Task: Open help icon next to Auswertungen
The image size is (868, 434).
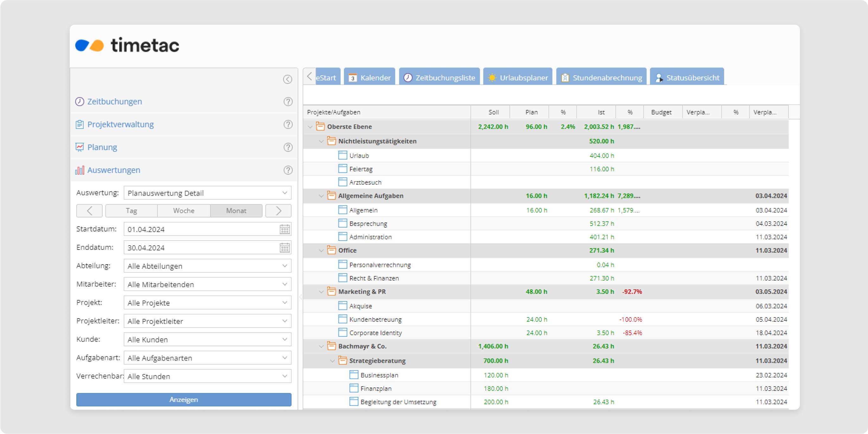Action: click(288, 170)
